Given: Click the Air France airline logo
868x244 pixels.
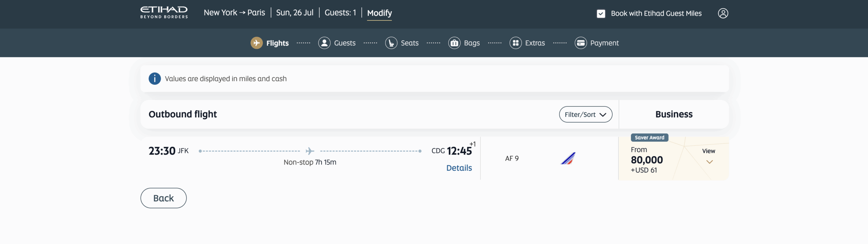Looking at the screenshot, I should point(568,158).
